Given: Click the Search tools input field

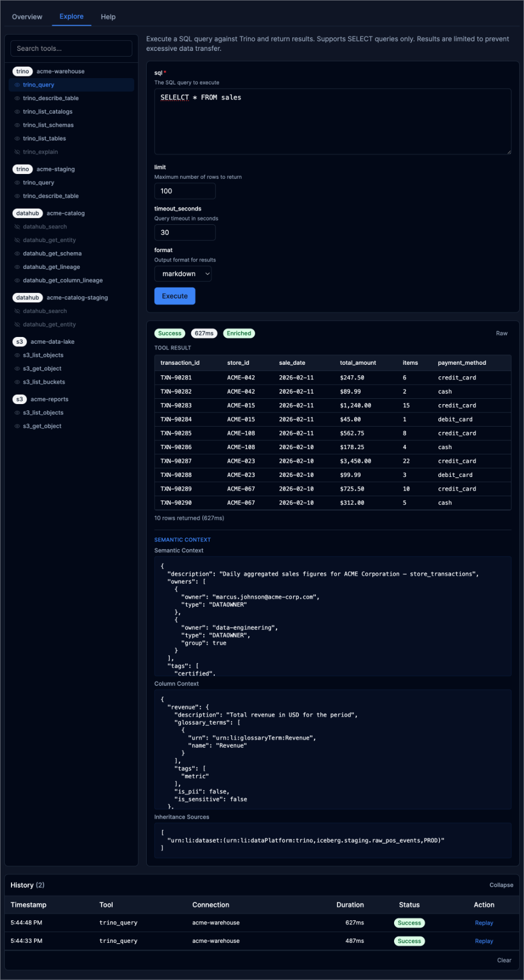Looking at the screenshot, I should coord(71,49).
